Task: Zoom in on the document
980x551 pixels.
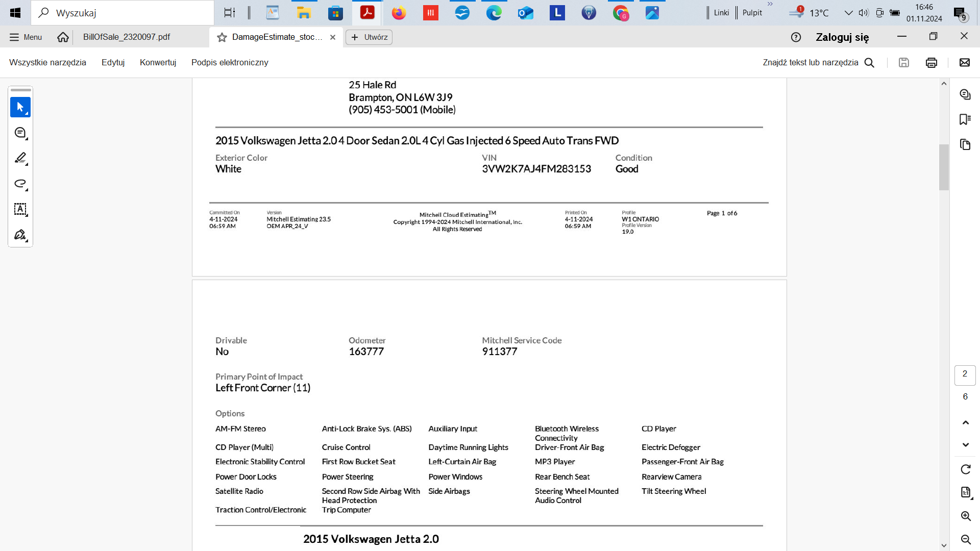Action: [965, 516]
